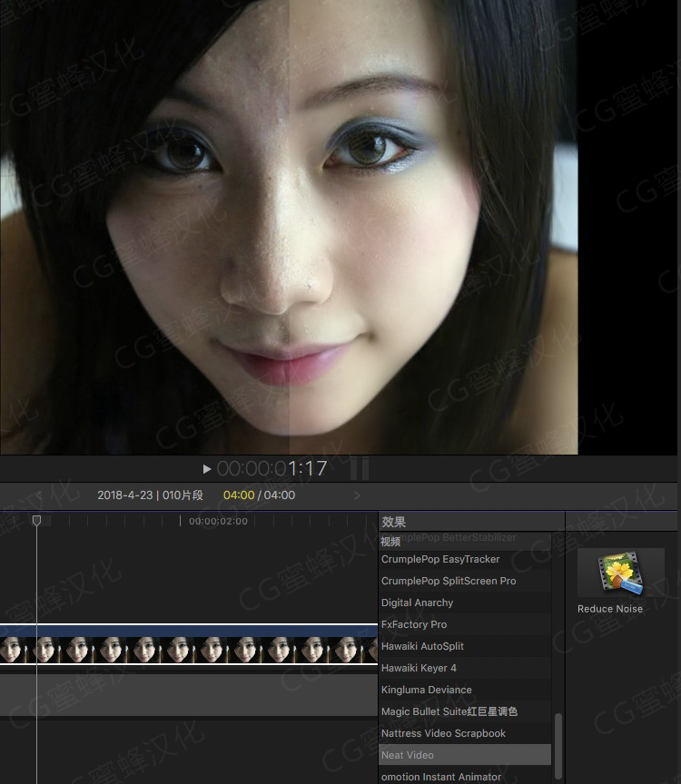Select FxFactory Pro effects category

[465, 624]
